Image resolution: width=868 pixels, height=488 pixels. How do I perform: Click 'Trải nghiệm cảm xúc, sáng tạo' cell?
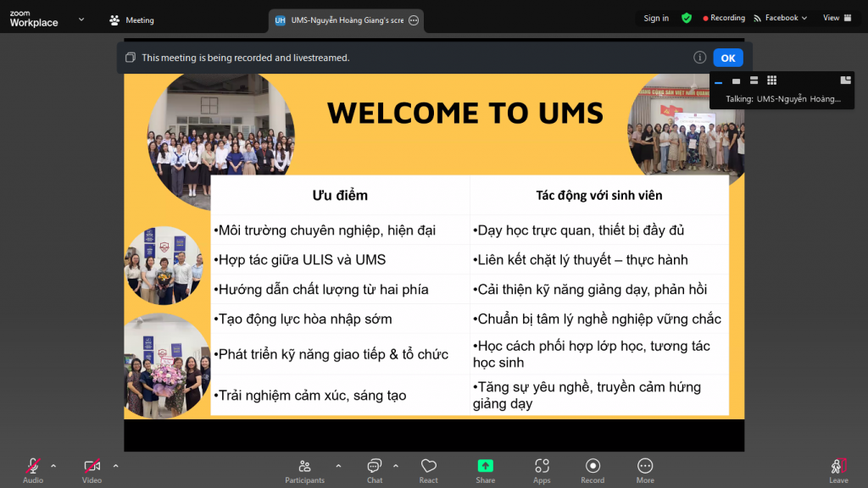coord(310,396)
